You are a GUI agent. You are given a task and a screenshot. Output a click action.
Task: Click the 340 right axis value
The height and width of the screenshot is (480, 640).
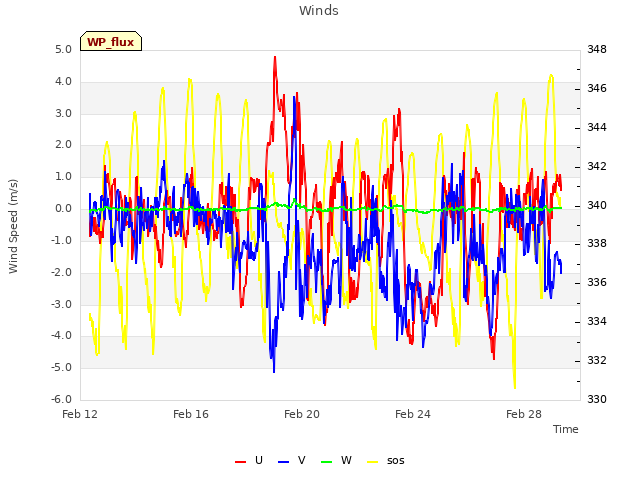click(x=597, y=205)
